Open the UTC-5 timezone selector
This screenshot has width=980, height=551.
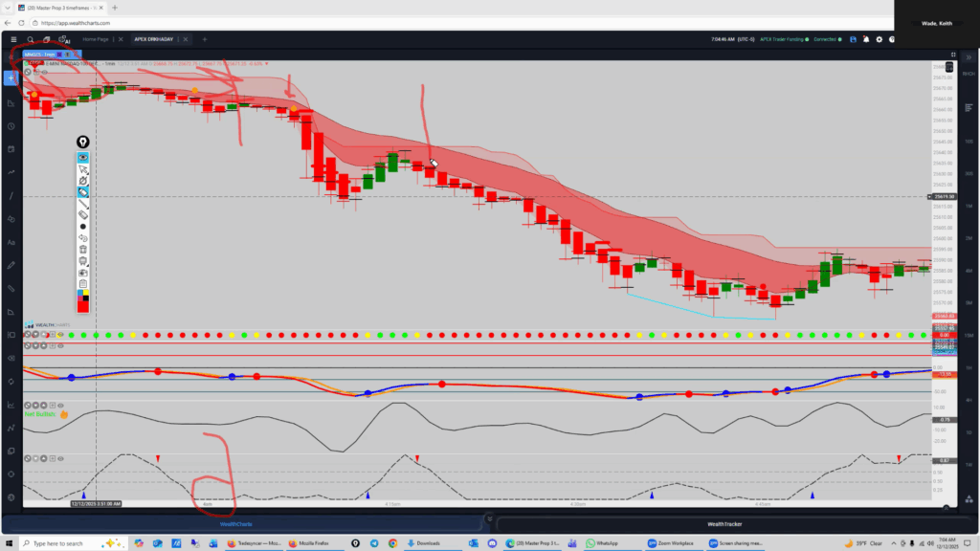[746, 39]
